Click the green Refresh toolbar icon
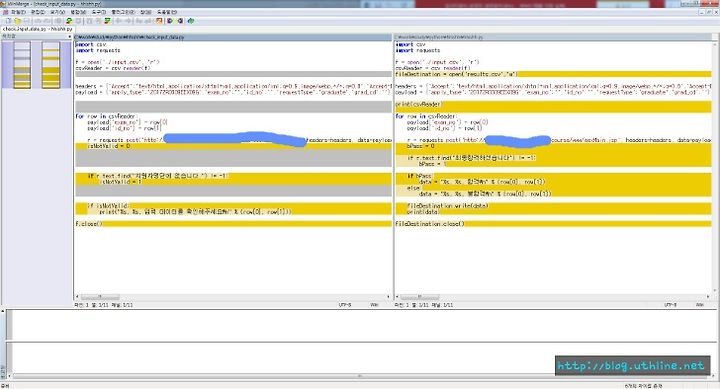Viewport: 720px width, 389px height. 191,21
